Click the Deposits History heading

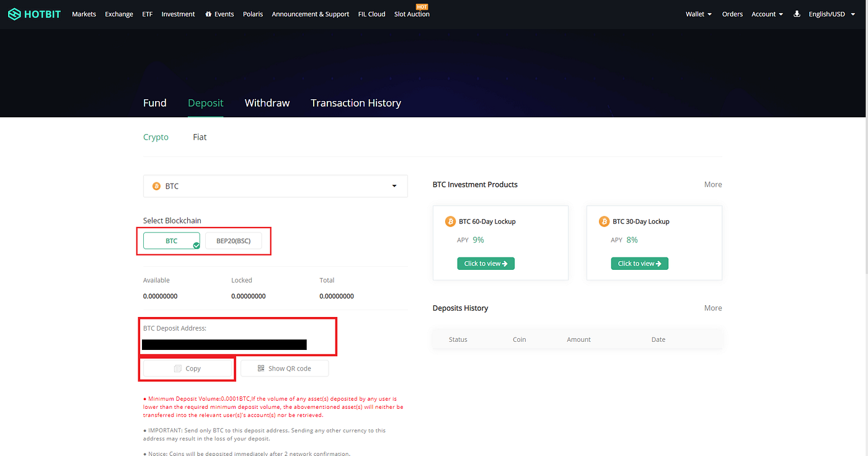point(461,308)
